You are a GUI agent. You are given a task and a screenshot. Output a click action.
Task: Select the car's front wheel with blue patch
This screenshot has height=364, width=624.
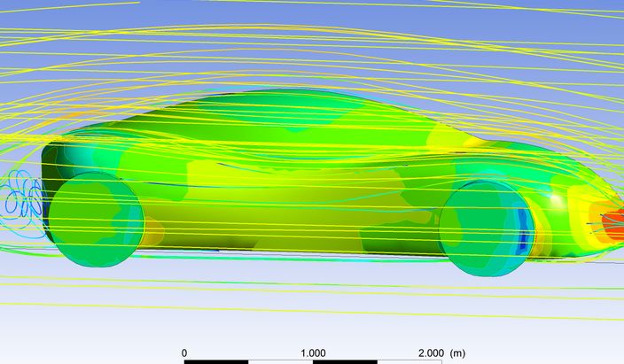[x=487, y=228]
